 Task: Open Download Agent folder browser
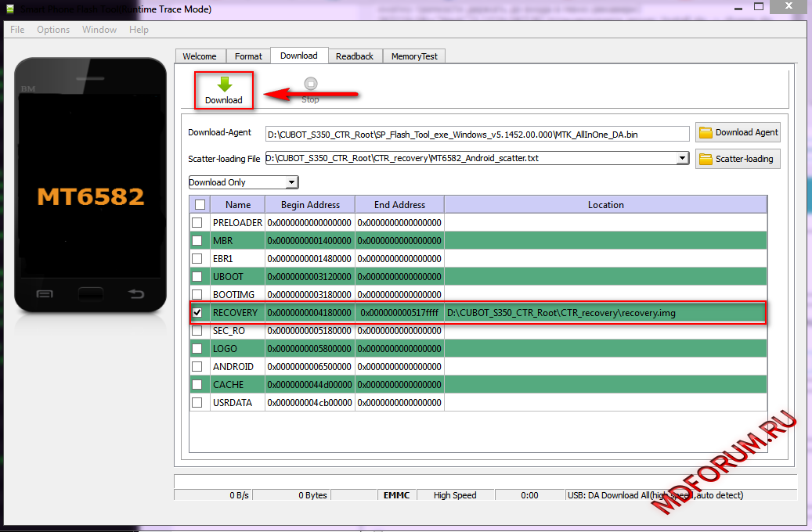738,133
